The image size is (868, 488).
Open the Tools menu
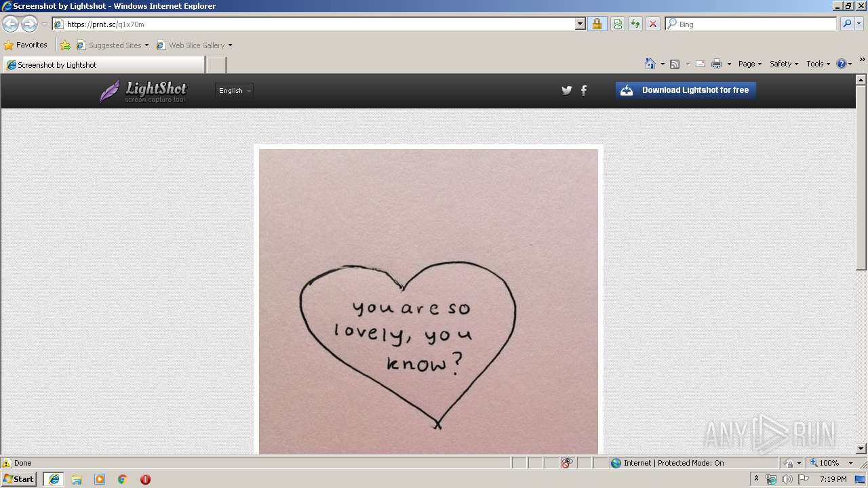coord(818,64)
